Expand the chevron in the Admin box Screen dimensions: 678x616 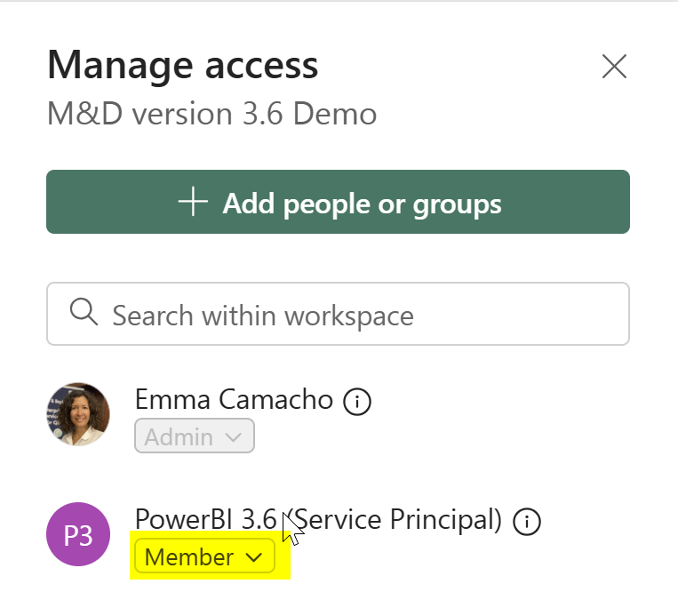click(233, 437)
